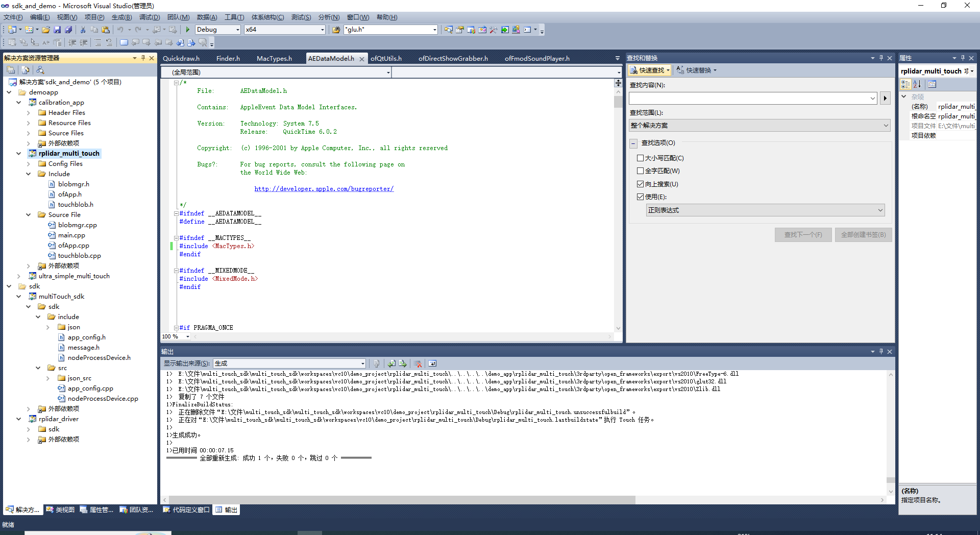Viewport: 980px width, 535px height.
Task: Select nodeProcessDevice.cpp in the tree
Action: [x=103, y=399]
